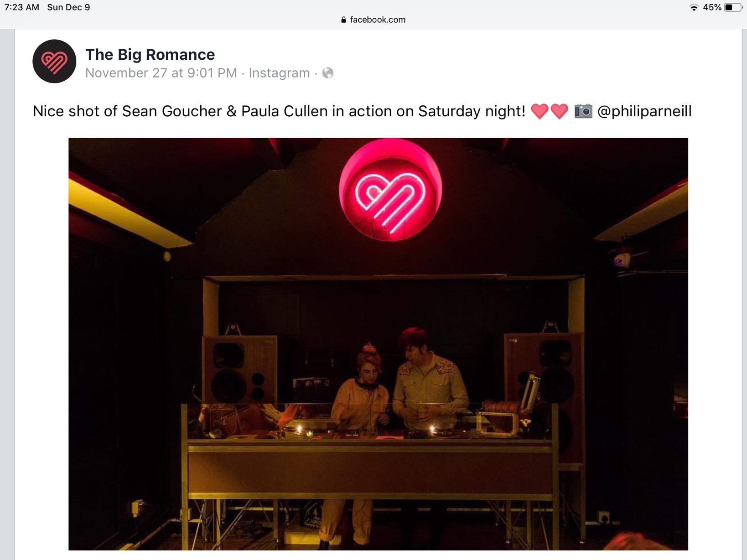
Task: Click the public globe privacy icon
Action: [x=328, y=73]
